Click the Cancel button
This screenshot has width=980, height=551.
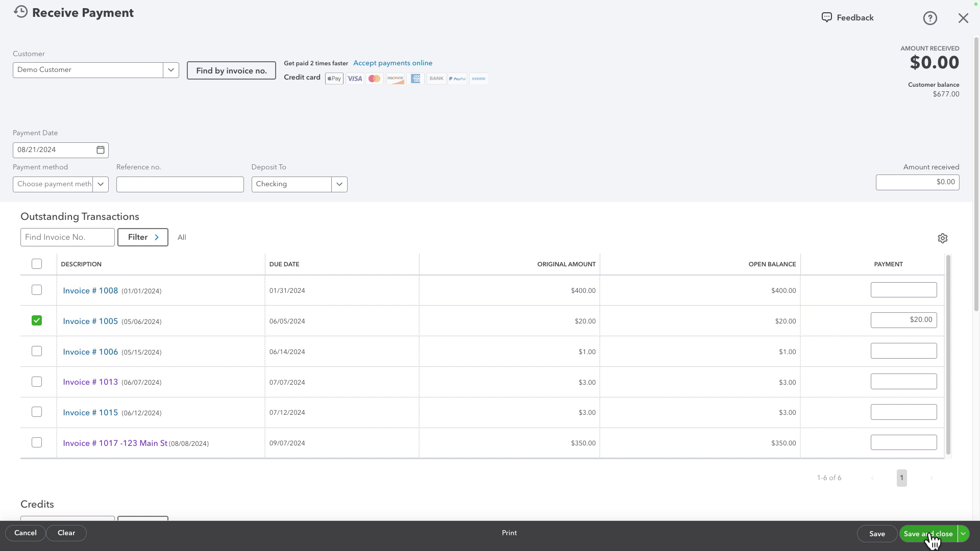tap(25, 533)
